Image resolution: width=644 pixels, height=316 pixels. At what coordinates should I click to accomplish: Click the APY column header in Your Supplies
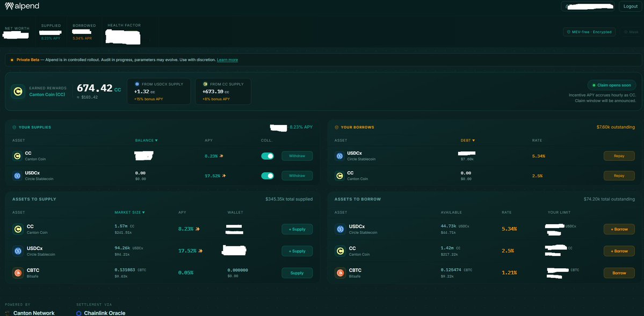(208, 141)
